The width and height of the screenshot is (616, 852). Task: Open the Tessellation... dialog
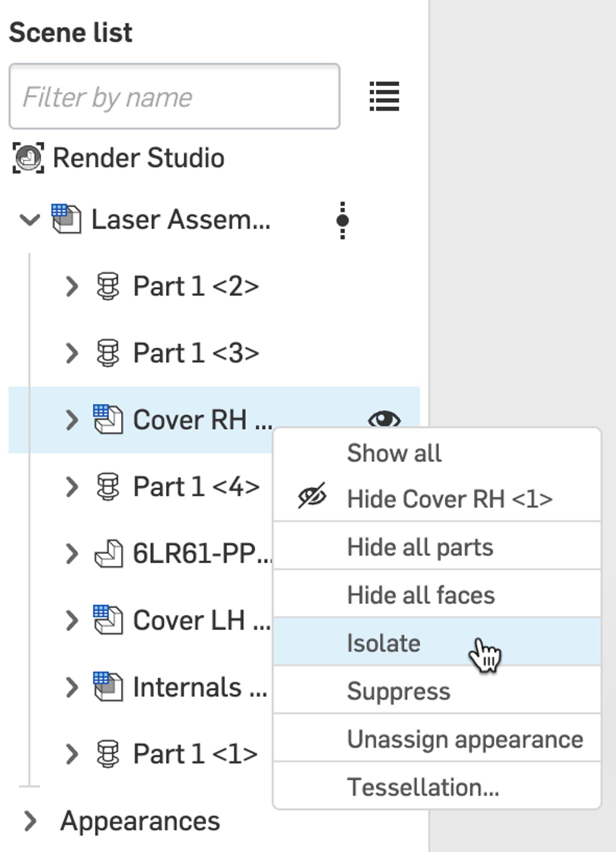click(423, 787)
